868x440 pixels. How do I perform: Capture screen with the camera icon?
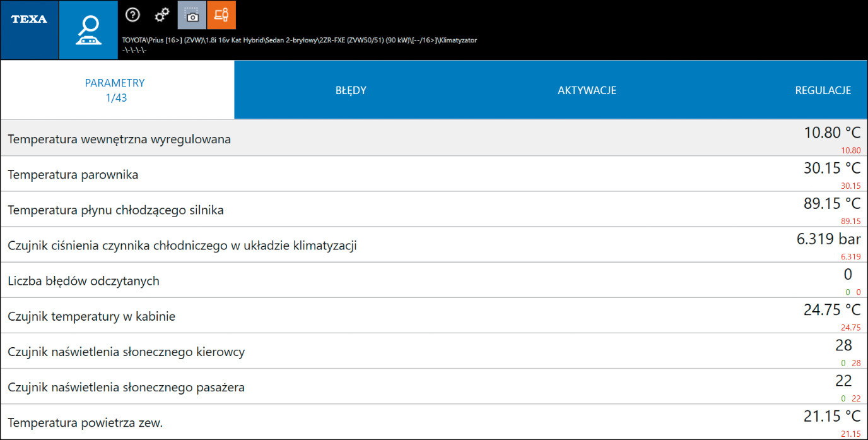click(192, 15)
